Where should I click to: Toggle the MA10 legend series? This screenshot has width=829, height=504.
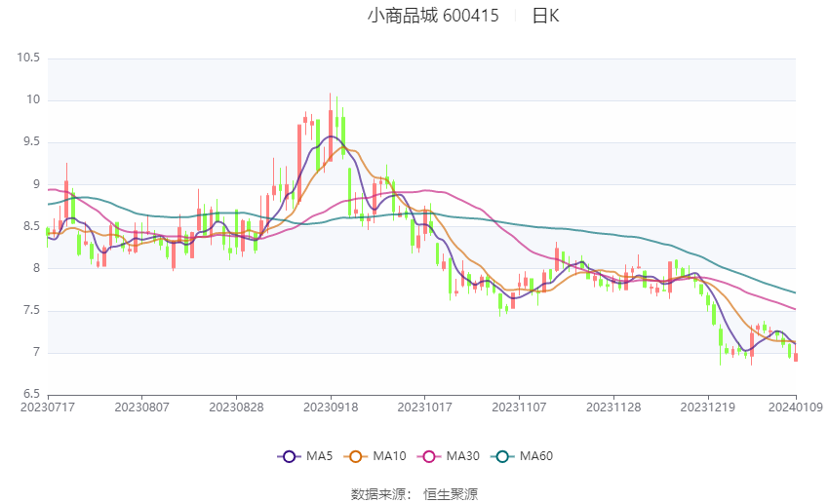375,456
